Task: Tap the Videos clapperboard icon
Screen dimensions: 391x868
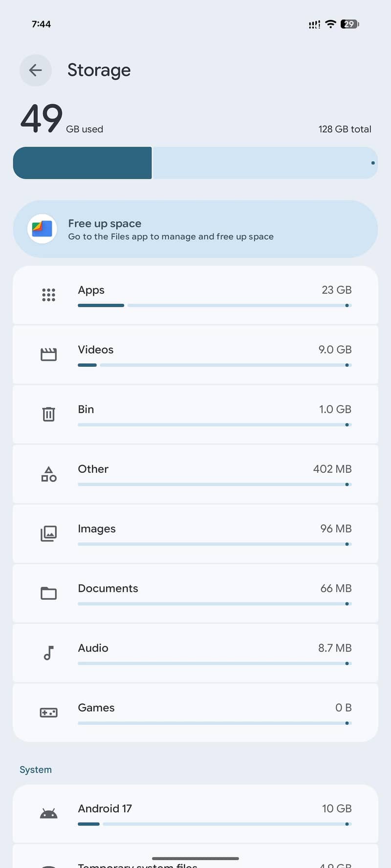Action: tap(48, 355)
